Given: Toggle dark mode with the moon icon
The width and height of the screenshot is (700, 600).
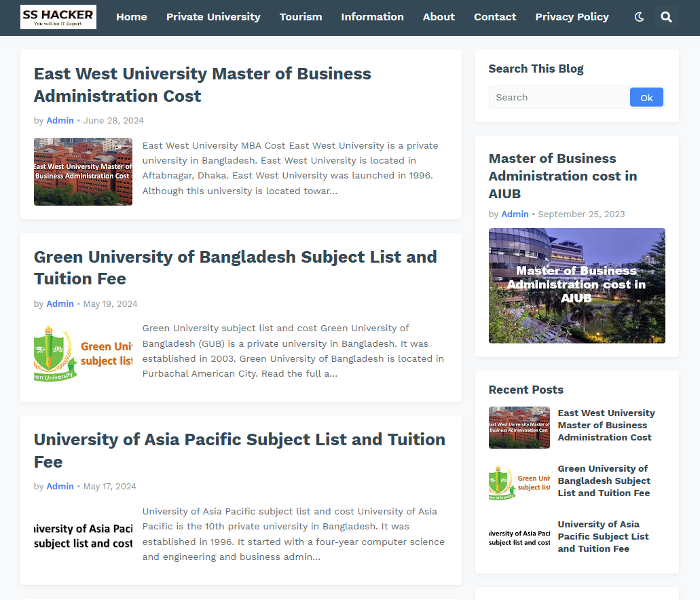Looking at the screenshot, I should 639,17.
